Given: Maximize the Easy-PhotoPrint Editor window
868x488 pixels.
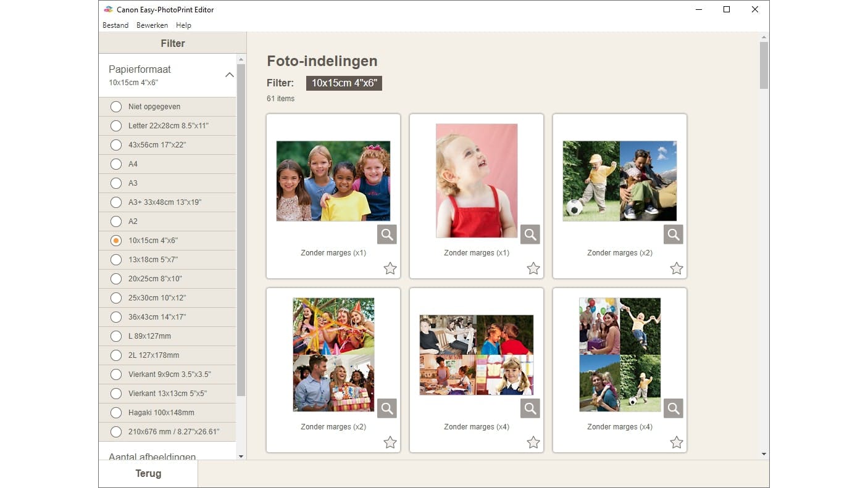Looking at the screenshot, I should [x=727, y=9].
